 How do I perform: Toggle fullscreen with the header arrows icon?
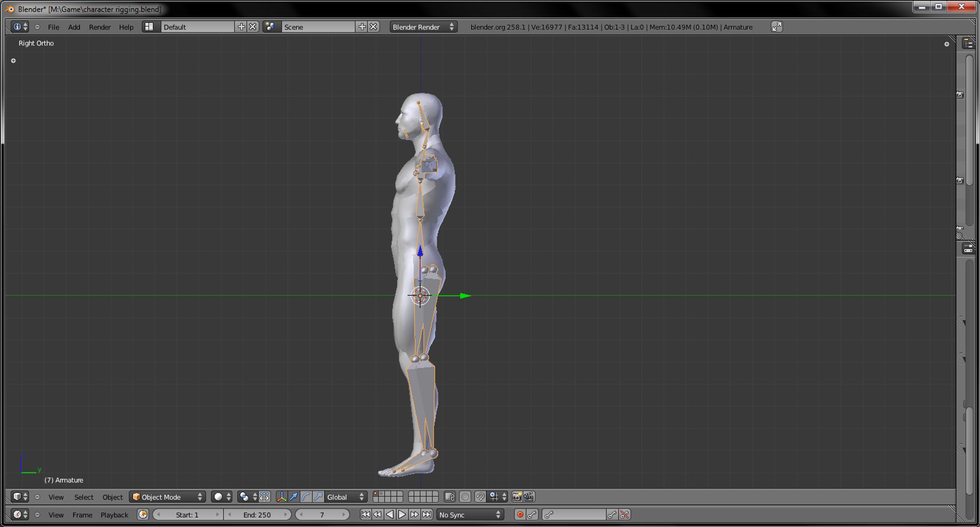[x=776, y=27]
